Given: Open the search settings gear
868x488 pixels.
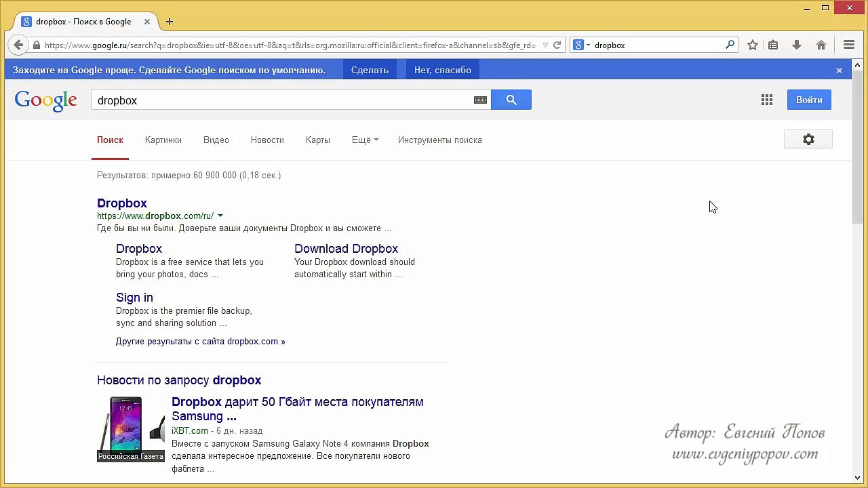Looking at the screenshot, I should 808,140.
